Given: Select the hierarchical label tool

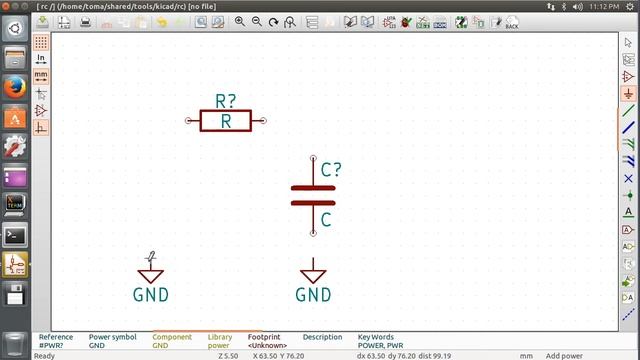Looking at the screenshot, I should (x=628, y=247).
